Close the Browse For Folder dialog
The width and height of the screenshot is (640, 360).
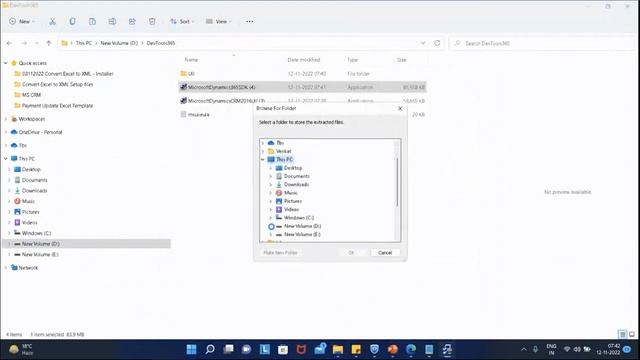point(400,108)
